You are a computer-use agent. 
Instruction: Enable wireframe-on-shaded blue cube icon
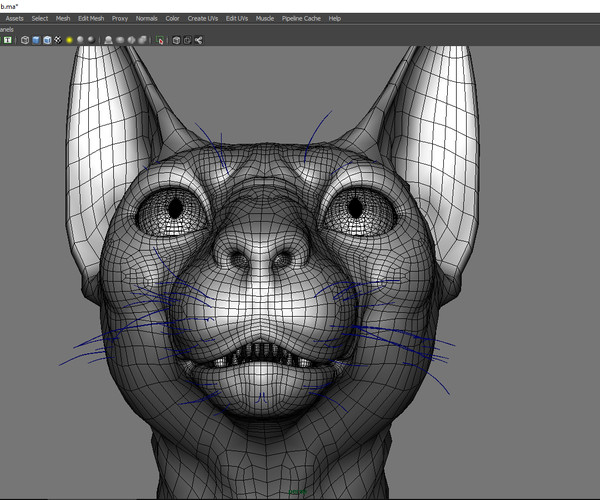[x=46, y=40]
